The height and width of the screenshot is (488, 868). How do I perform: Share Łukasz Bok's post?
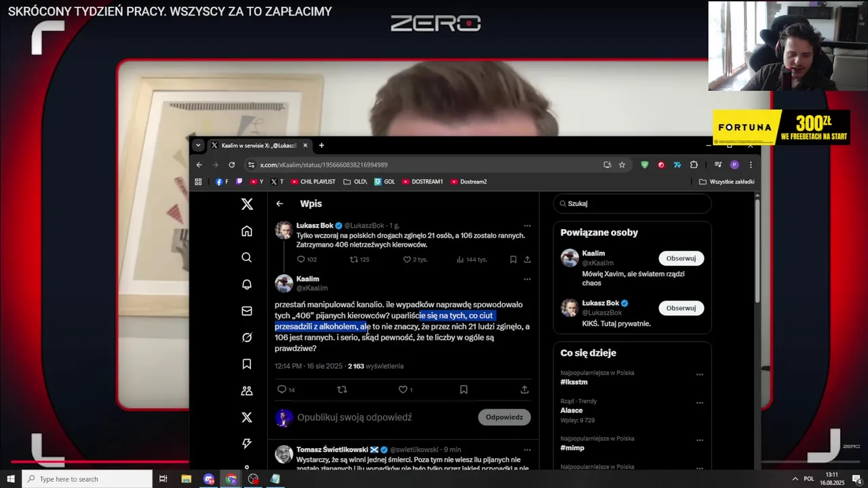pos(527,260)
